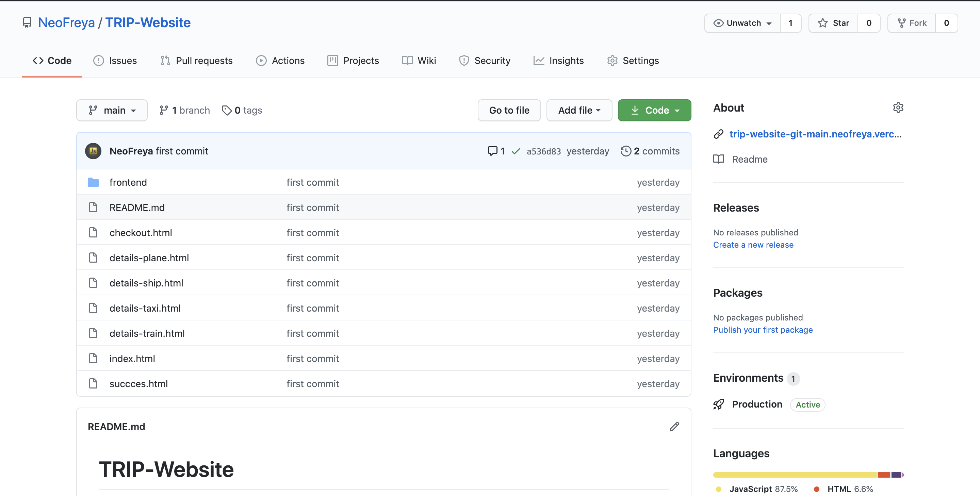Image resolution: width=980 pixels, height=496 pixels.
Task: Open the first commit message in header
Action: click(182, 151)
